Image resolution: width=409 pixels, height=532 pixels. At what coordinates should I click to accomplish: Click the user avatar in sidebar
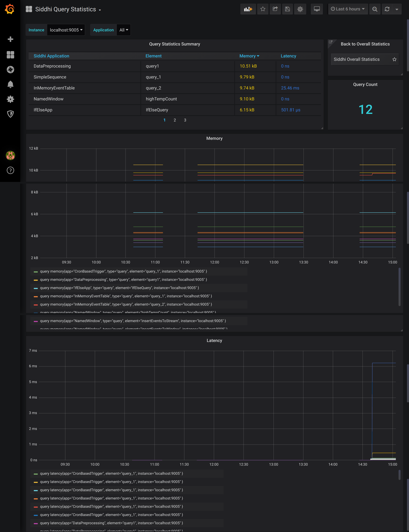click(x=10, y=155)
